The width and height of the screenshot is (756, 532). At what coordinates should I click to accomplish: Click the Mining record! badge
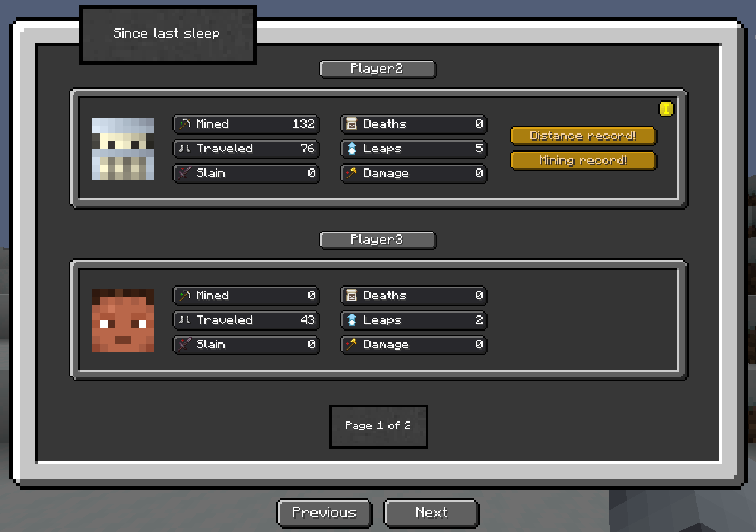coord(583,161)
